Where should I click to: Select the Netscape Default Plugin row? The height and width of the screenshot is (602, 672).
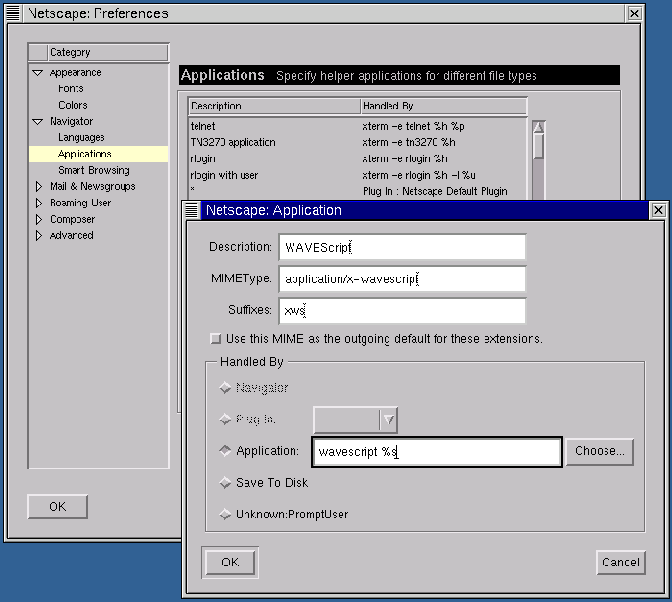358,191
